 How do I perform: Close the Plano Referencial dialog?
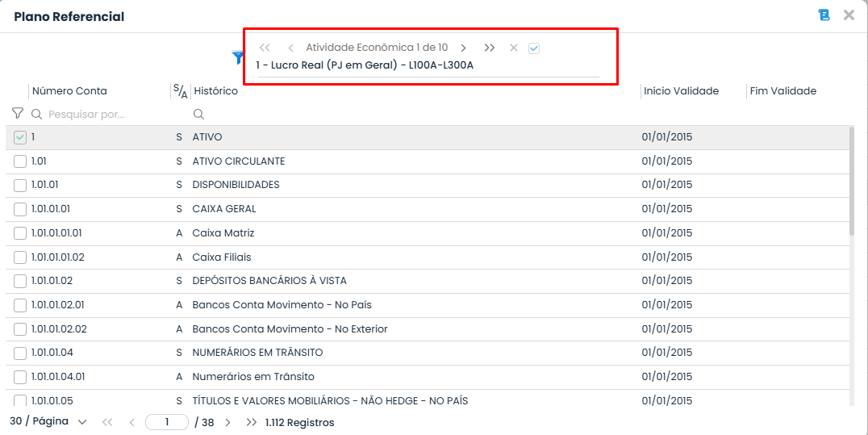tap(849, 15)
